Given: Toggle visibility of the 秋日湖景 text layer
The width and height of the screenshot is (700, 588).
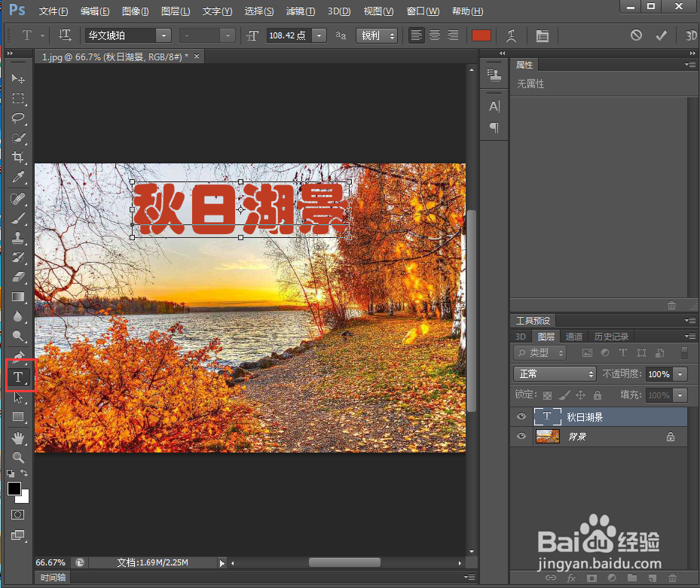Looking at the screenshot, I should pyautogui.click(x=521, y=416).
